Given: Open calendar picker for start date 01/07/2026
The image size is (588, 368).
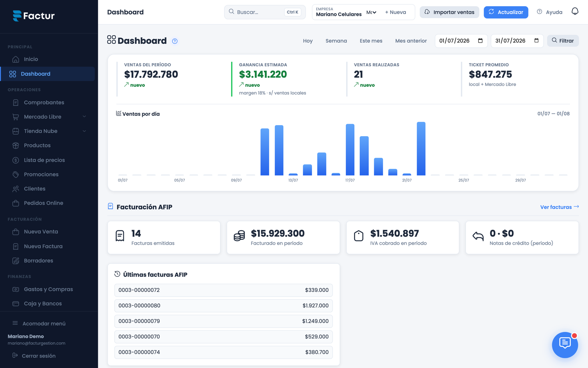Looking at the screenshot, I should pos(480,41).
